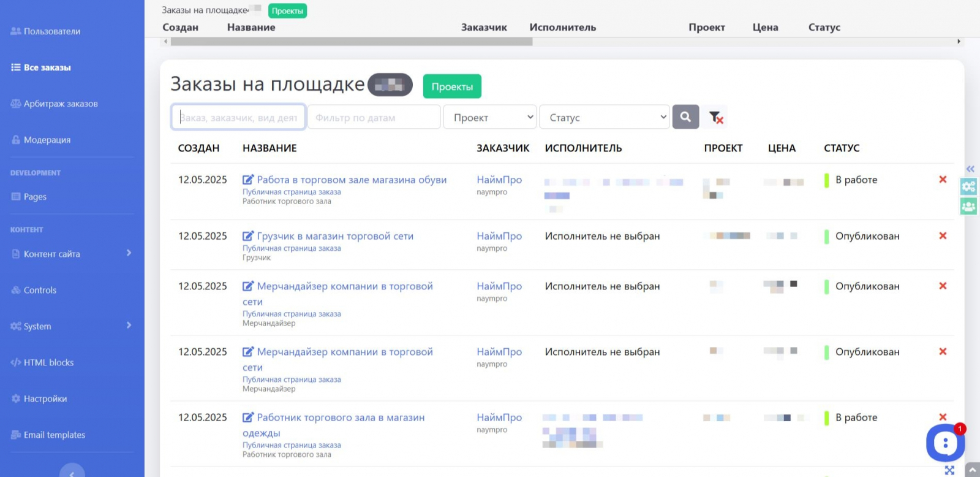
Task: Focus the order search input field
Action: pos(238,117)
